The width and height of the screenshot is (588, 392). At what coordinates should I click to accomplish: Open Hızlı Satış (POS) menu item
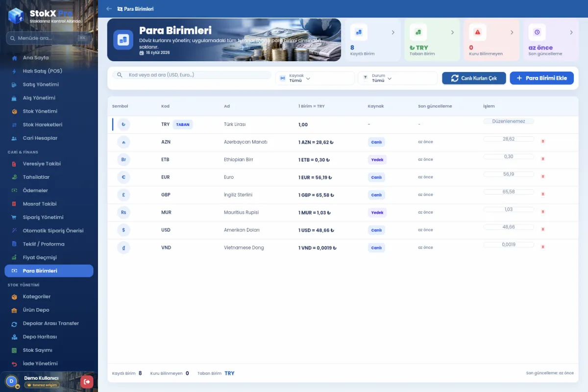pos(49,71)
